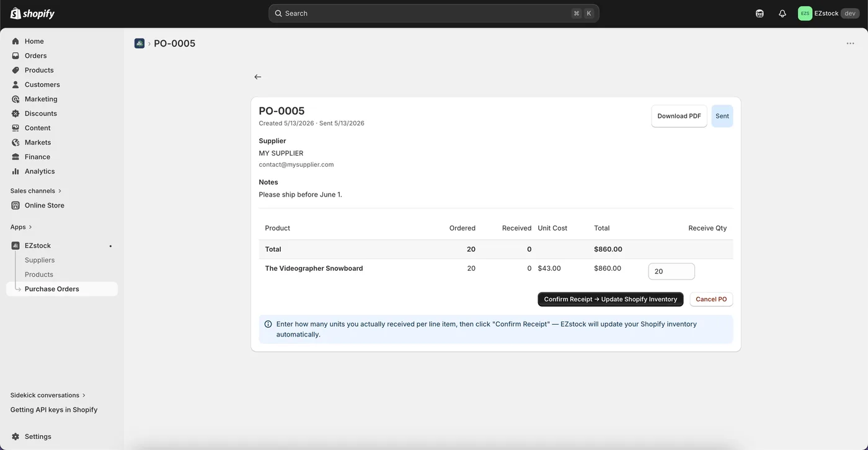Open notifications bell

coord(782,13)
